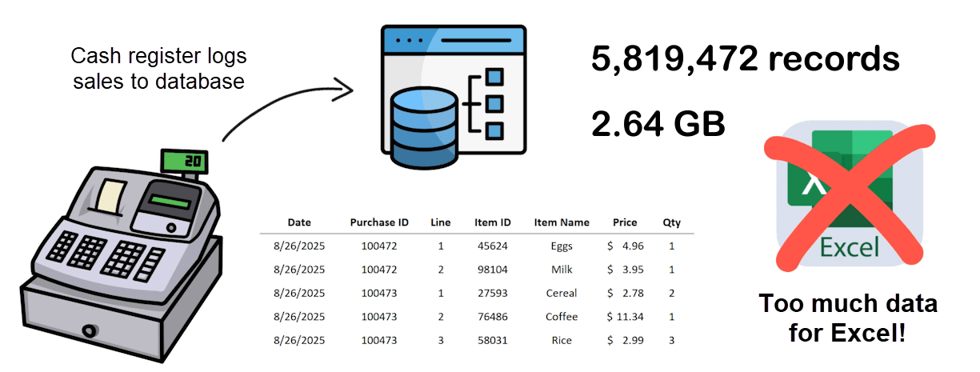Click the Date column header
The height and width of the screenshot is (372, 980).
click(299, 222)
